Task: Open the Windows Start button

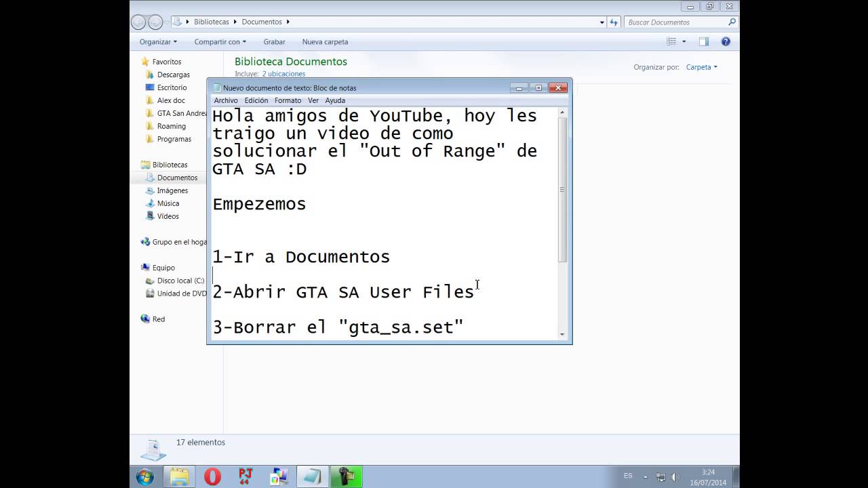Action: 144,476
